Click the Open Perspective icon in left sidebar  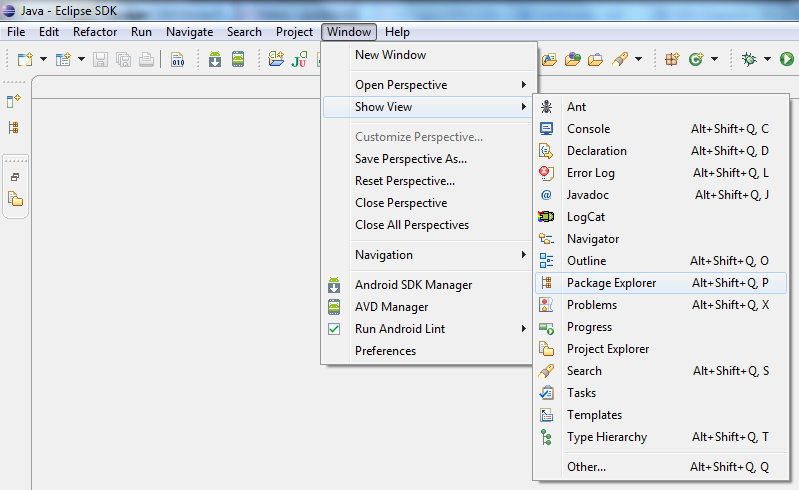tap(14, 100)
